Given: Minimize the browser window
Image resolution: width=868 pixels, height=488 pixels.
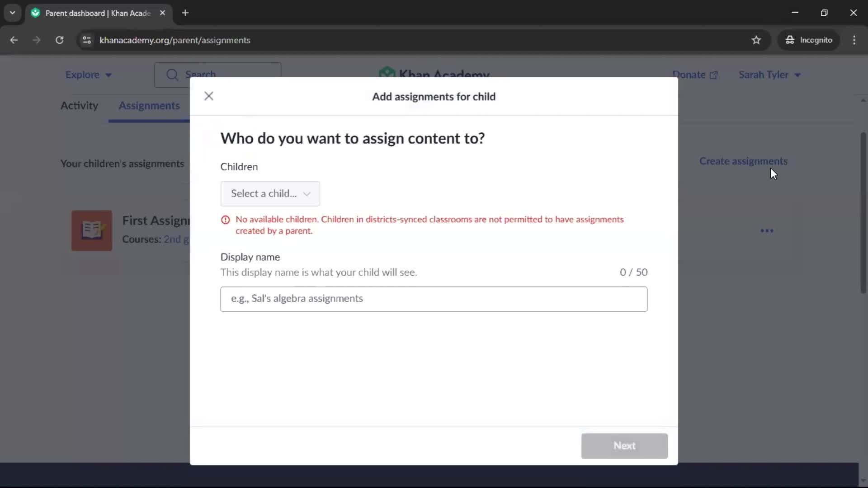Looking at the screenshot, I should 795,13.
